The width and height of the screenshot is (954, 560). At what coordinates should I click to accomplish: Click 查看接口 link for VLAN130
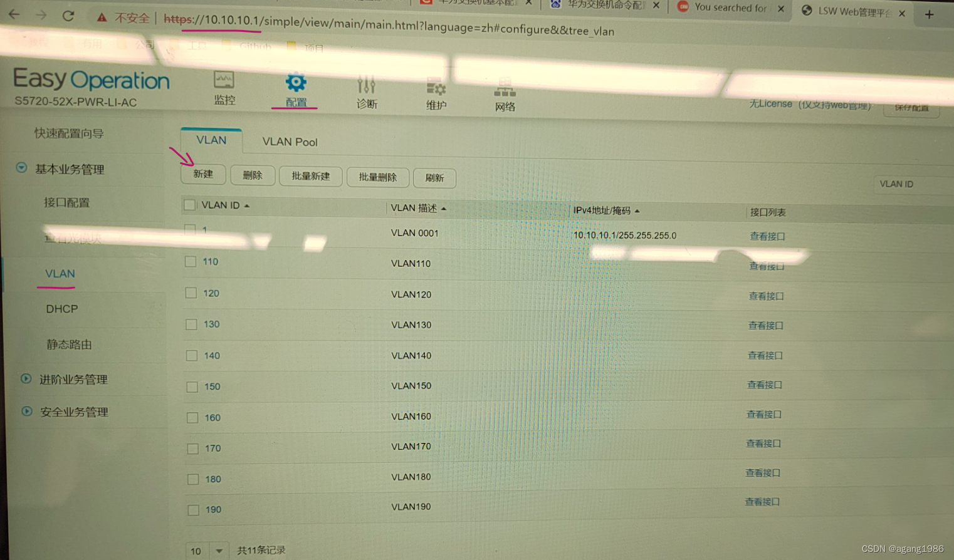(765, 326)
